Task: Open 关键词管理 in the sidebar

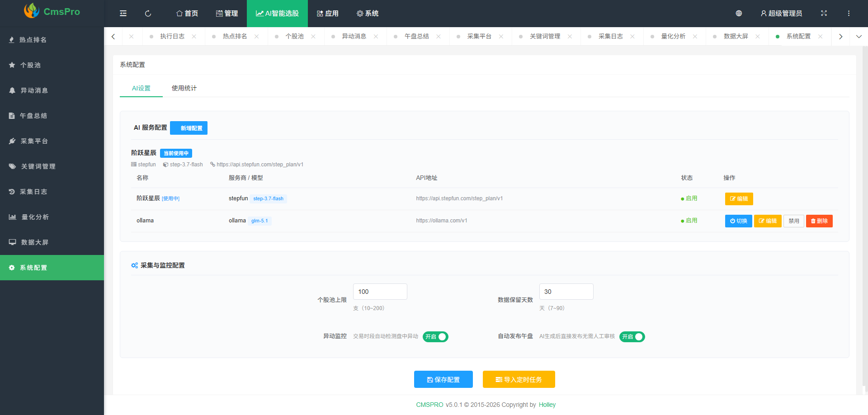Action: click(52, 166)
